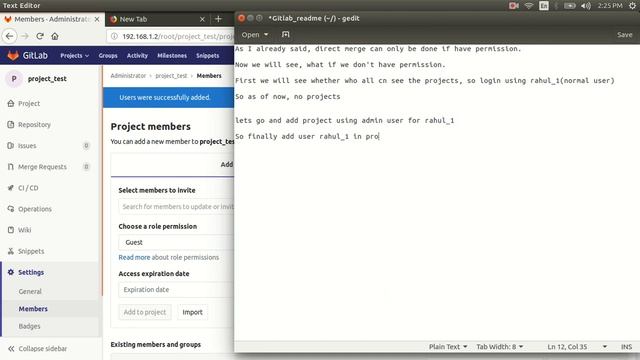The image size is (640, 360).
Task: Open Groups in GitLab navbar
Action: [108, 56]
